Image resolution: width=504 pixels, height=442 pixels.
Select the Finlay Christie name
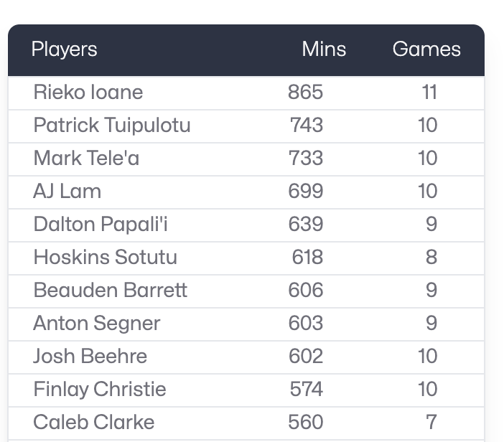point(100,389)
